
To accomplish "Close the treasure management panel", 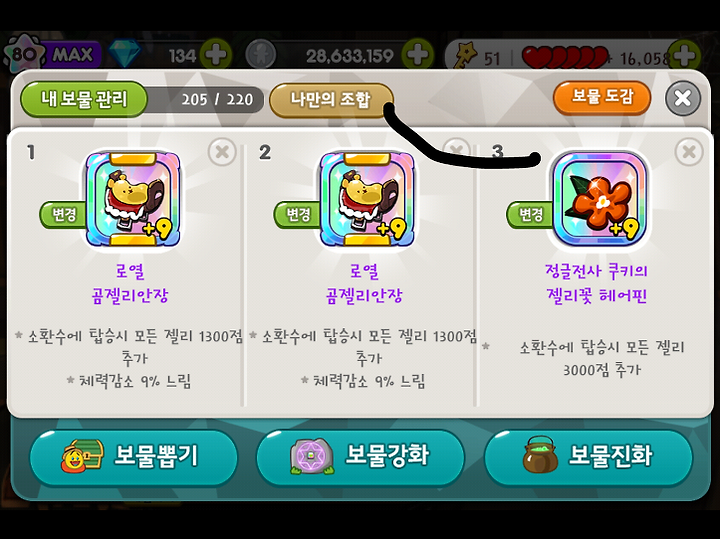I will (x=683, y=98).
